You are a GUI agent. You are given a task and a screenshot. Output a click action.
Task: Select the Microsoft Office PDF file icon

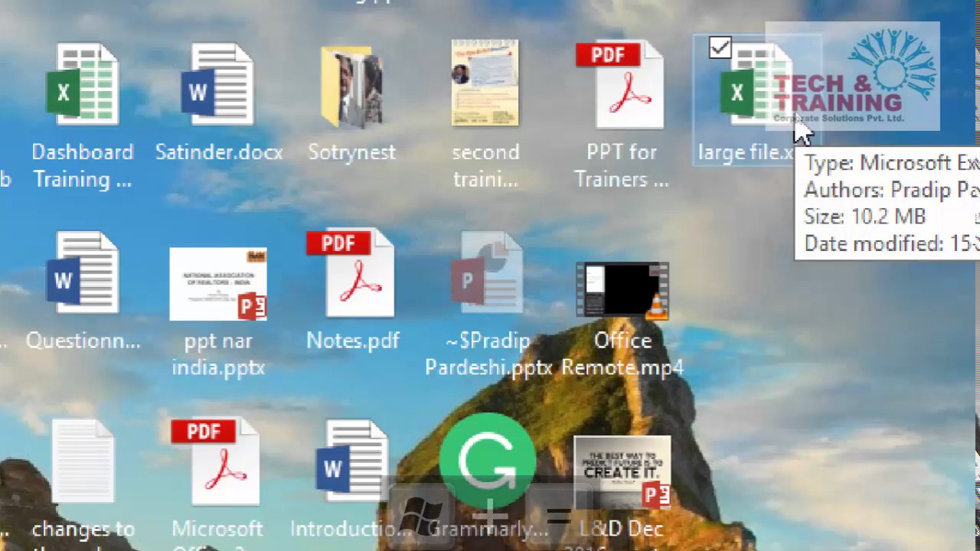217,461
